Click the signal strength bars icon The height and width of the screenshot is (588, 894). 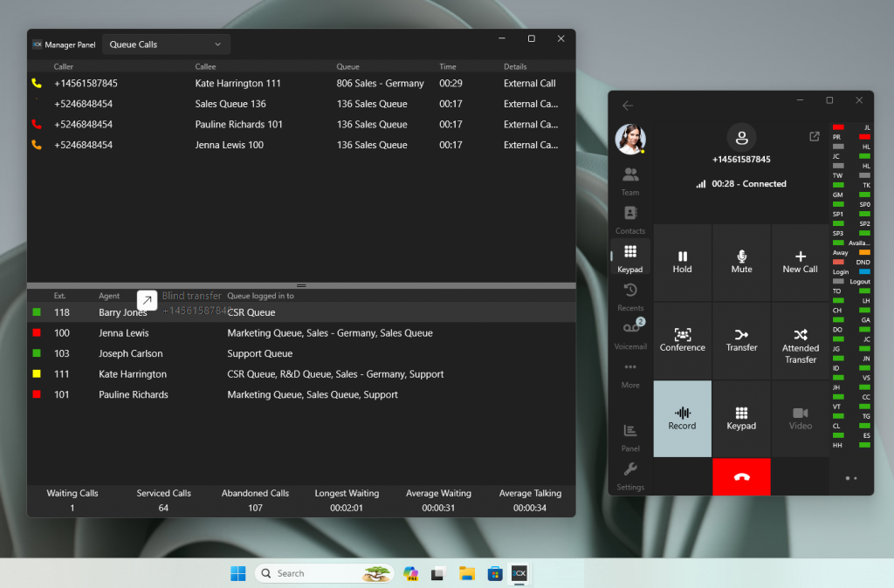(701, 184)
